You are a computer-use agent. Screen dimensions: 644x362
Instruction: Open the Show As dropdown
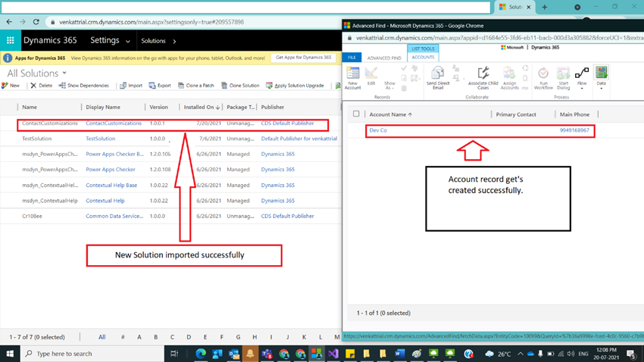point(389,85)
